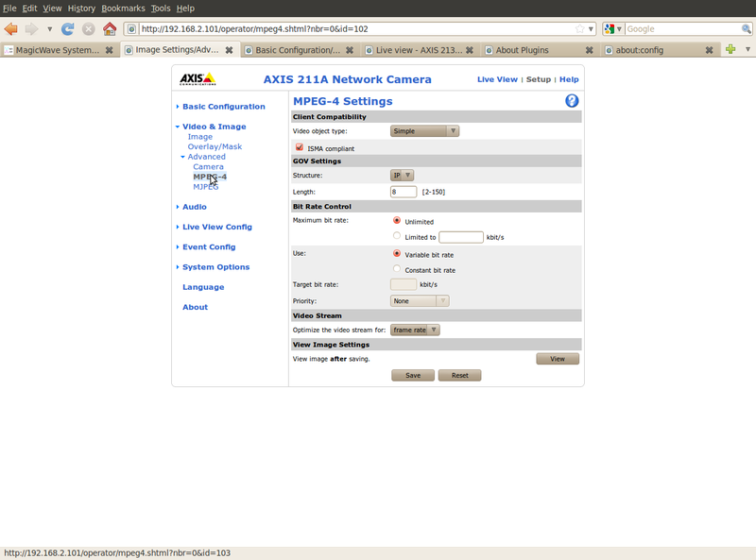756x560 pixels.
Task: Open the Camera advanced settings link
Action: (x=208, y=167)
